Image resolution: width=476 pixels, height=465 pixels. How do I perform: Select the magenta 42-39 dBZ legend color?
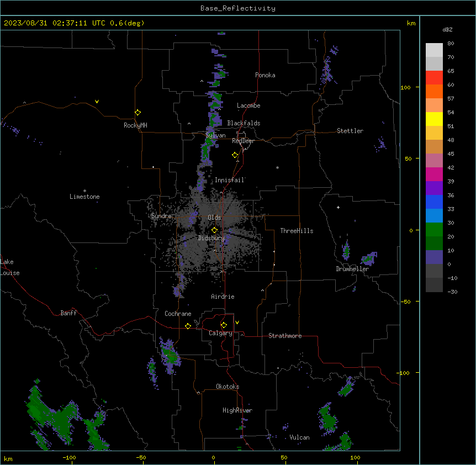(434, 174)
